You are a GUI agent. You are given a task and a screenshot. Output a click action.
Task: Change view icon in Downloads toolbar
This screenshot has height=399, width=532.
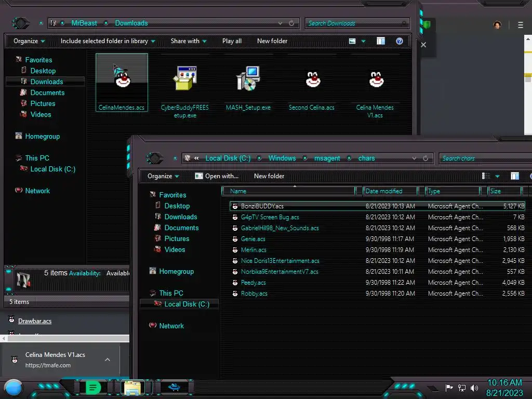[352, 41]
